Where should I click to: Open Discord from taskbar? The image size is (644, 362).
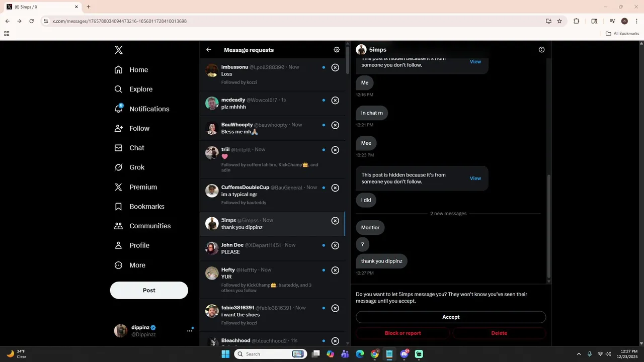[x=405, y=354]
